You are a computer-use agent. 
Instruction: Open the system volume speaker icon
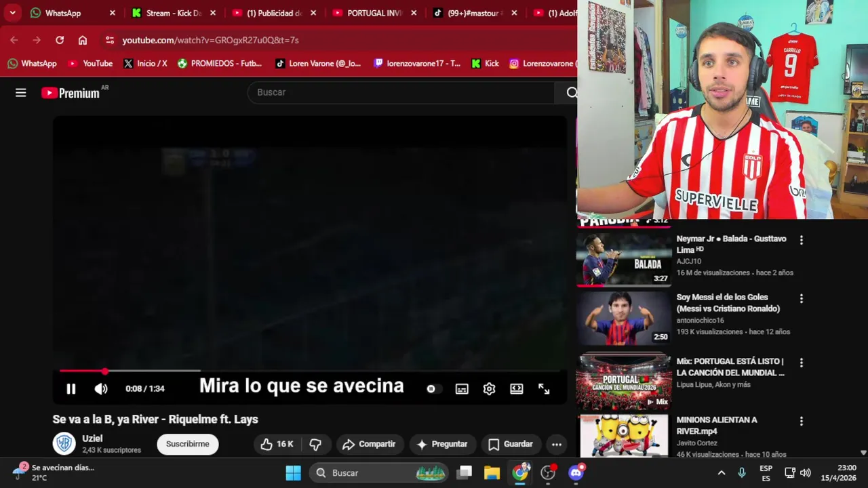tap(806, 472)
